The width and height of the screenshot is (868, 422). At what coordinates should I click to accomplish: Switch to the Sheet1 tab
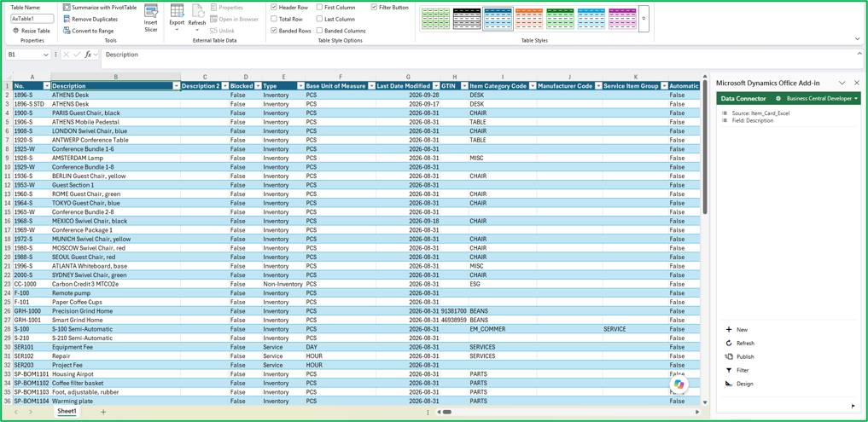point(67,412)
